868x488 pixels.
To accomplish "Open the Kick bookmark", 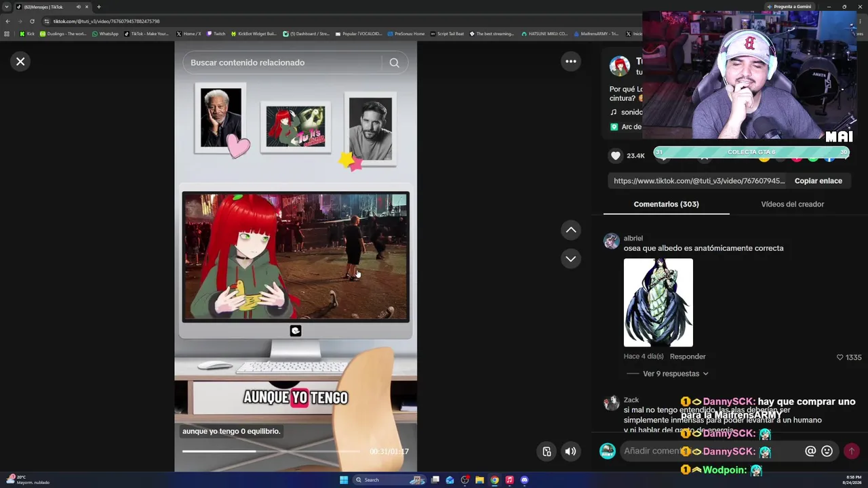I will (x=27, y=34).
